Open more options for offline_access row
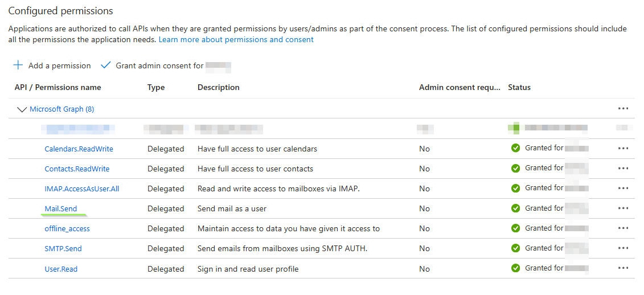The image size is (644, 295). [x=623, y=228]
